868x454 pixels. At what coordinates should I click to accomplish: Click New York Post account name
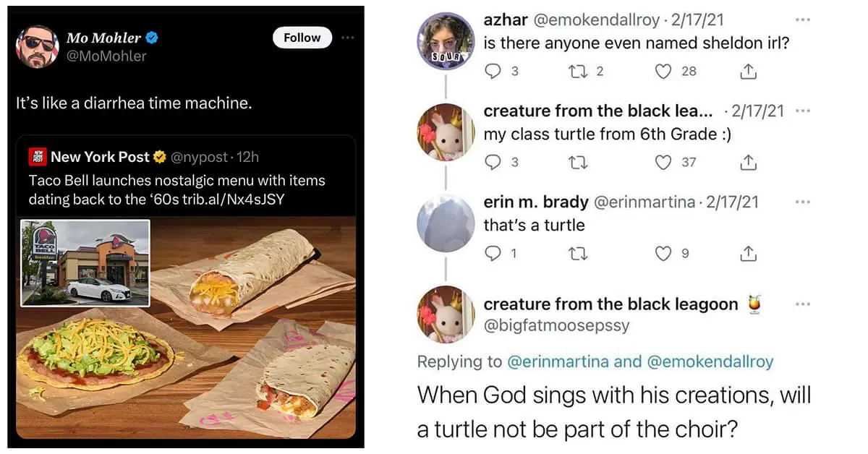tap(100, 156)
